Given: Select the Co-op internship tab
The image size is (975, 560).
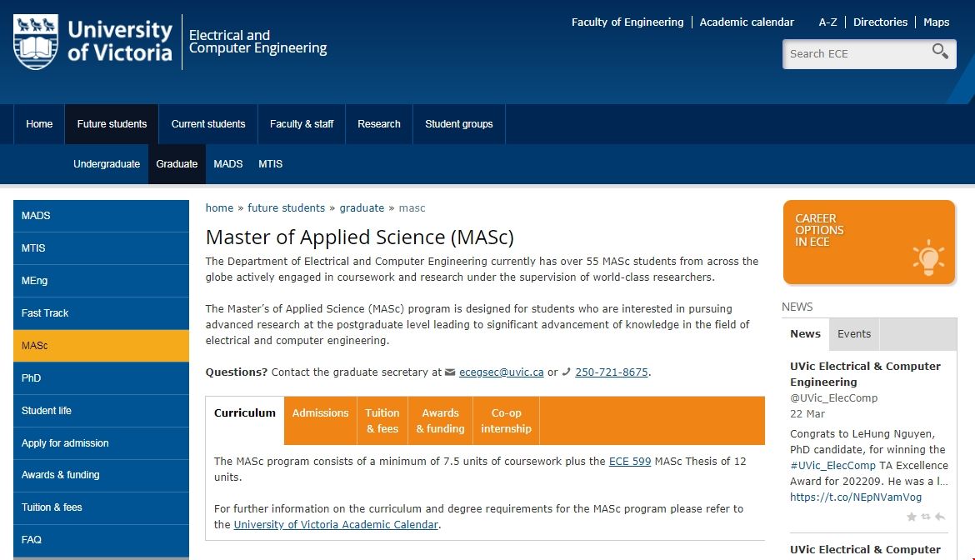Looking at the screenshot, I should [506, 421].
